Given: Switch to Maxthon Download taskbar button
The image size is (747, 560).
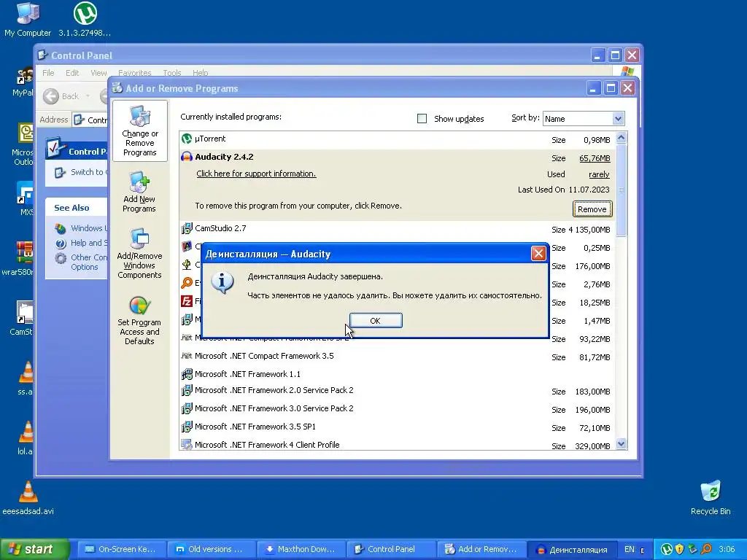Looking at the screenshot, I should pyautogui.click(x=301, y=549).
